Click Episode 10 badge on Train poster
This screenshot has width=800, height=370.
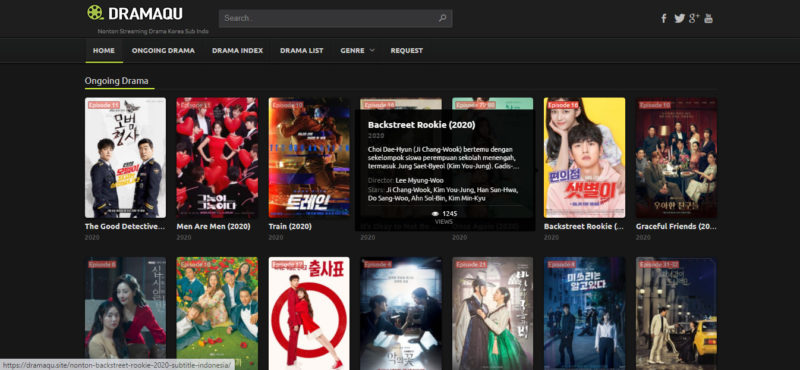tap(287, 105)
